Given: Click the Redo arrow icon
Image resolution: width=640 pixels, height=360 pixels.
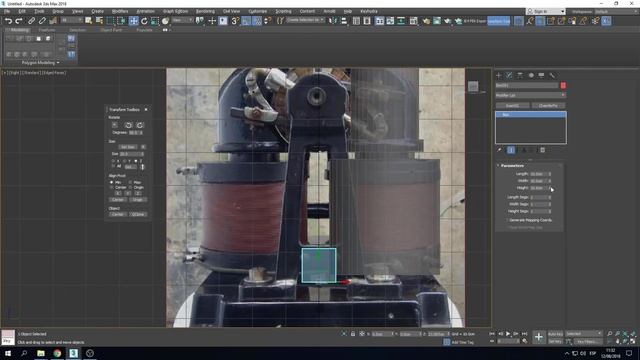Looking at the screenshot, I should [x=19, y=20].
